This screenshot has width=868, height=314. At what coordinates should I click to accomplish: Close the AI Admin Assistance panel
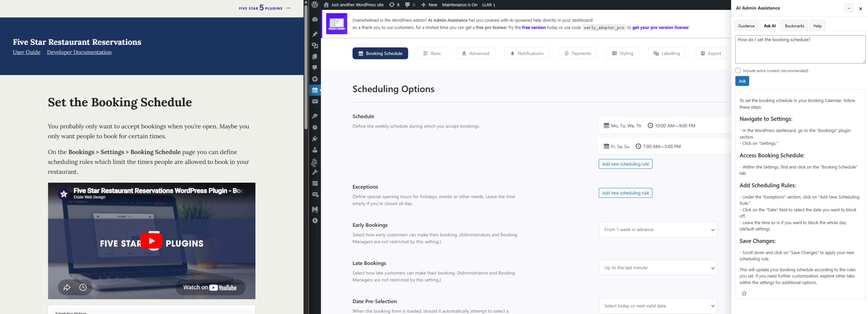tap(860, 8)
